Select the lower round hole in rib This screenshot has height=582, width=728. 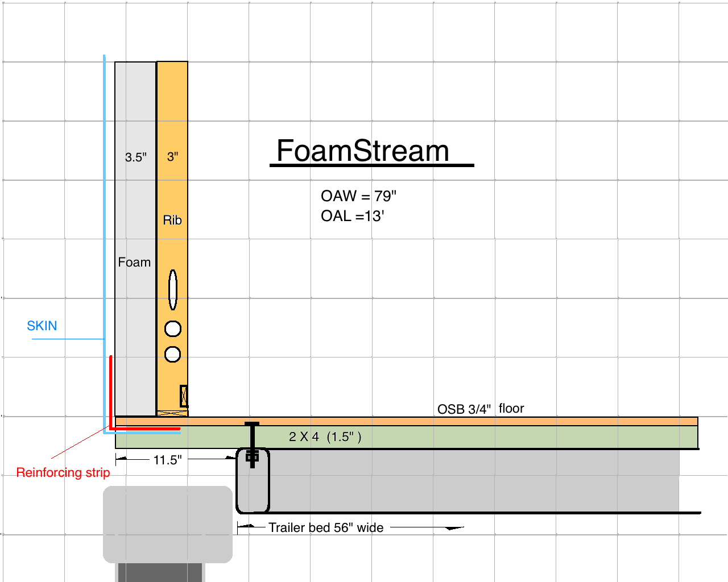point(173,354)
